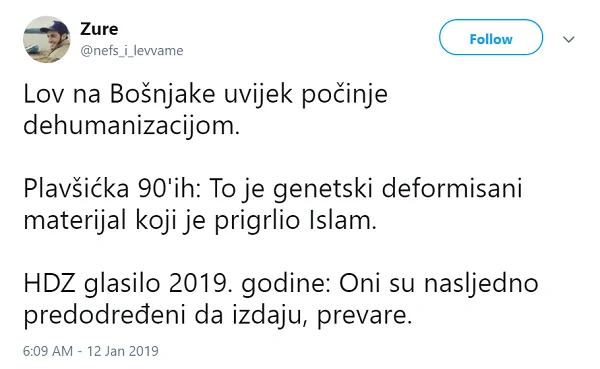Click the word prevare in tweet

click(x=364, y=317)
